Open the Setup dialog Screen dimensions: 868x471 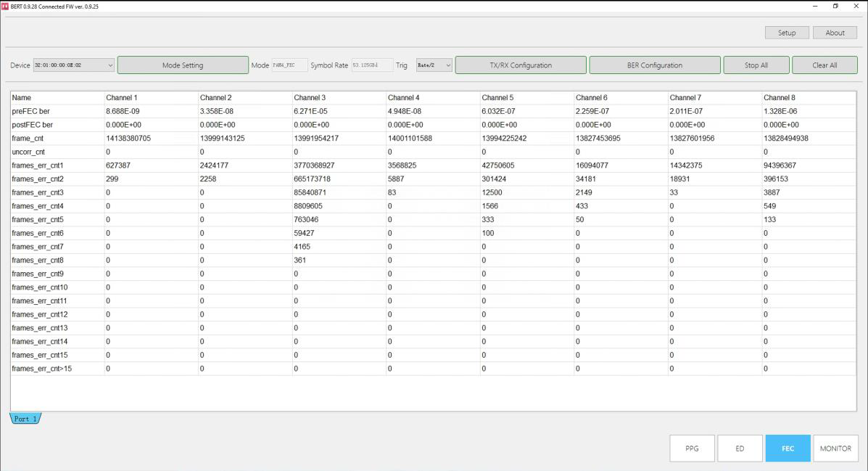point(787,33)
